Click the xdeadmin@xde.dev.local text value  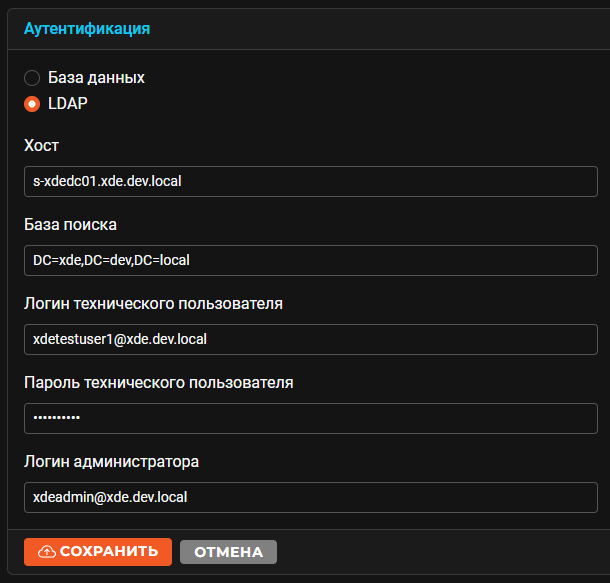tap(110, 497)
